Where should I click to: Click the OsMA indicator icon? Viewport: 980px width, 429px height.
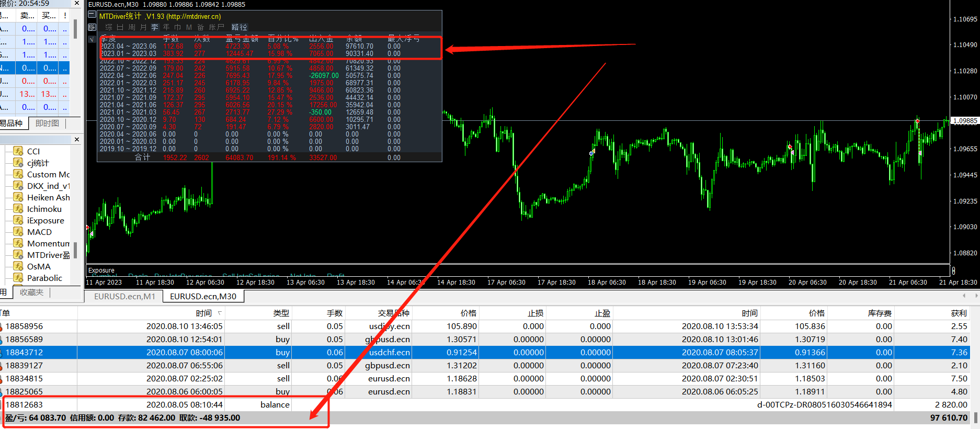click(x=18, y=266)
